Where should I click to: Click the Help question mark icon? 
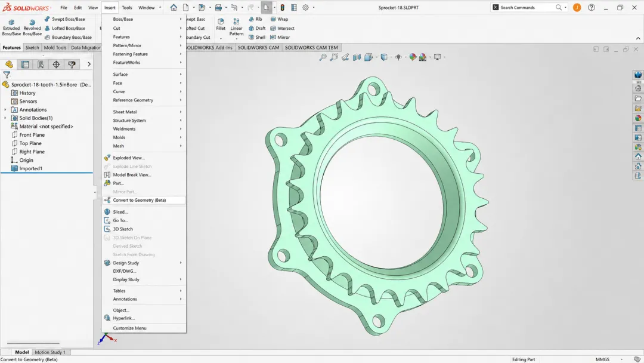592,7
